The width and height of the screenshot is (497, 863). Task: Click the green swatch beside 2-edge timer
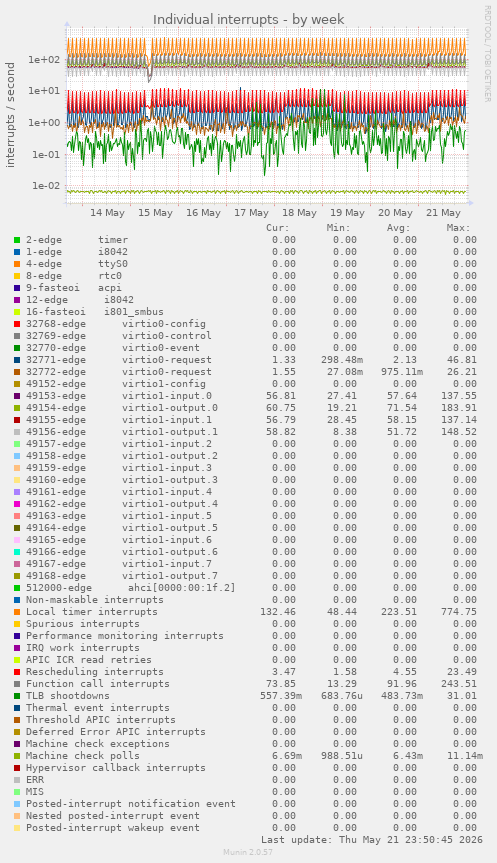click(17, 240)
